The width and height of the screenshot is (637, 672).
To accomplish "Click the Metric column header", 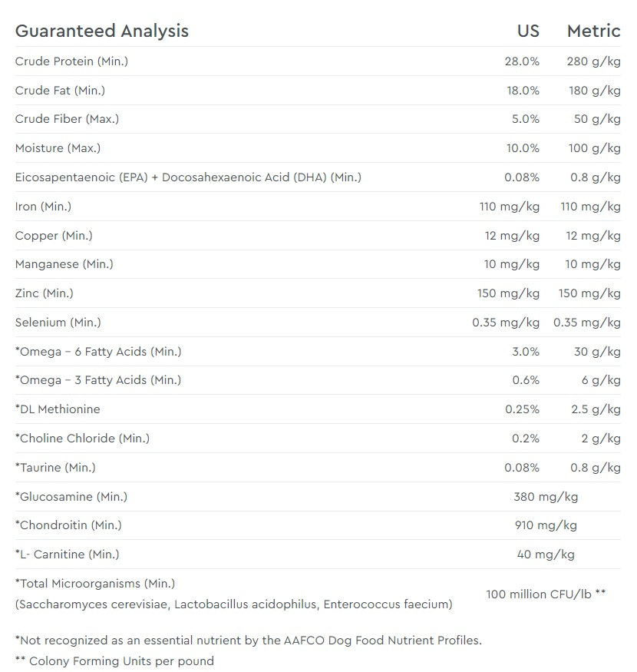I will 593,31.
